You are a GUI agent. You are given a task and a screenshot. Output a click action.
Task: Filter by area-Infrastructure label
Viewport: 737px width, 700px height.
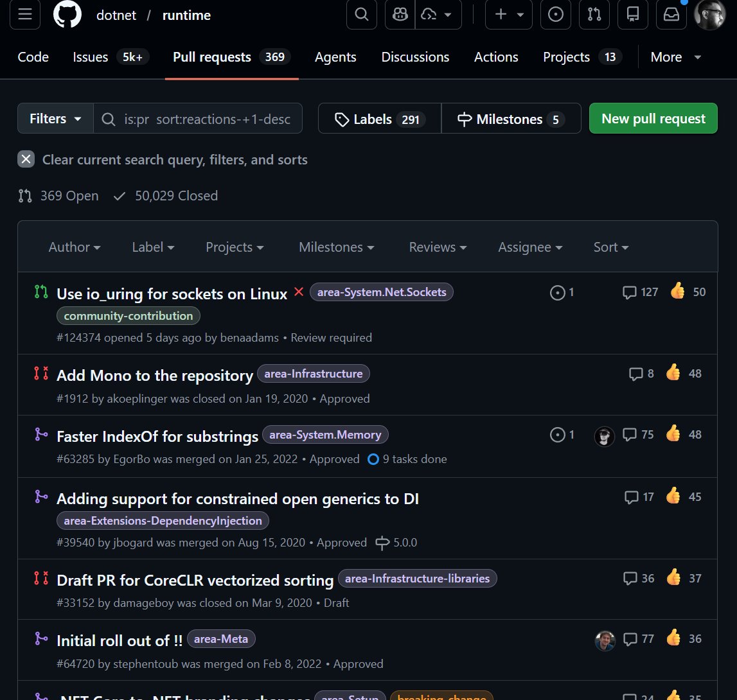(x=314, y=374)
